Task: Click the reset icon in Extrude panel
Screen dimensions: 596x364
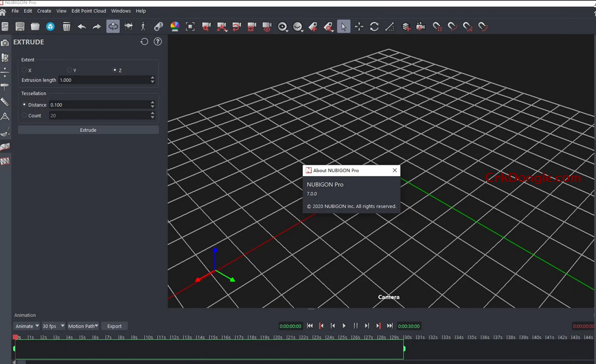Action: click(x=144, y=41)
